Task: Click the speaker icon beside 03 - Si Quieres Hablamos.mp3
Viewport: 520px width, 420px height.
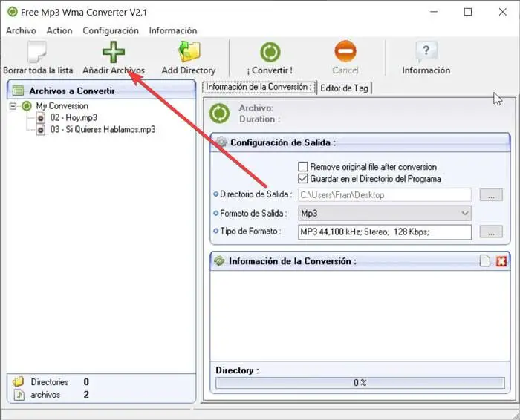Action: pos(40,130)
